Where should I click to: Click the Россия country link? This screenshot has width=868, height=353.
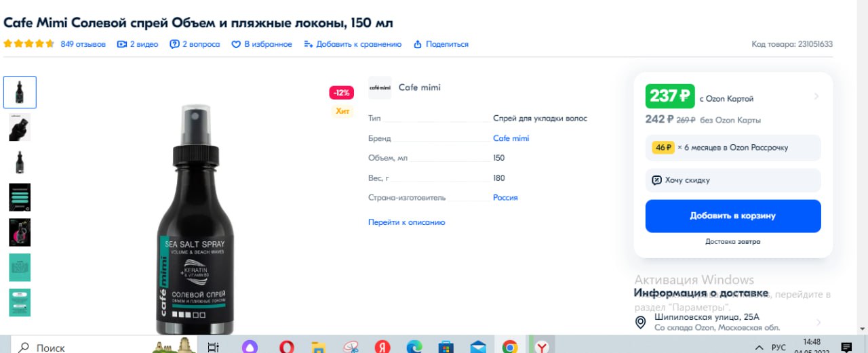(x=505, y=198)
